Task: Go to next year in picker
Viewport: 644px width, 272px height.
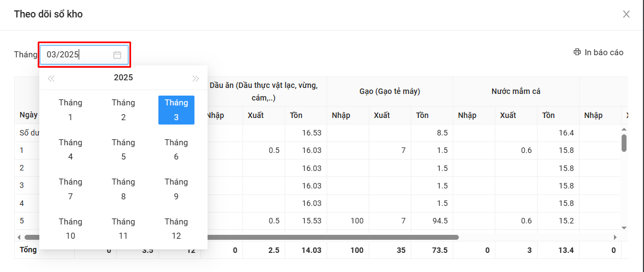Action: coord(196,78)
